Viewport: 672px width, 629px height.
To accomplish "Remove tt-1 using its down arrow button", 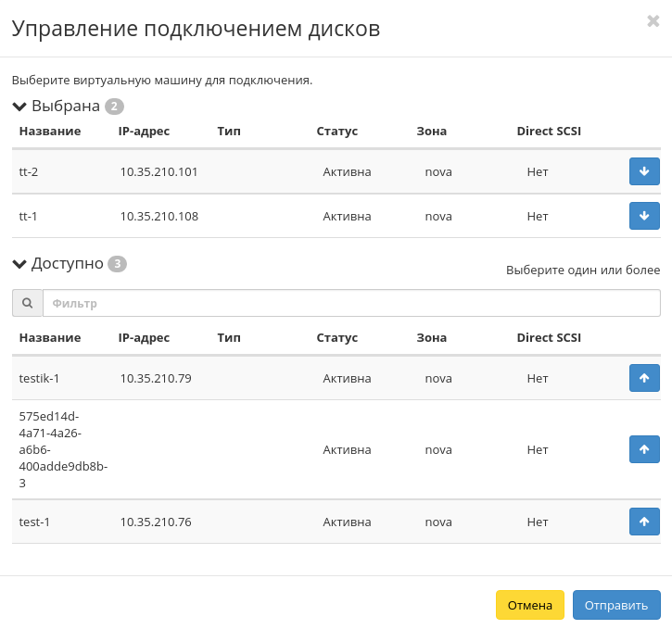I will coord(644,216).
